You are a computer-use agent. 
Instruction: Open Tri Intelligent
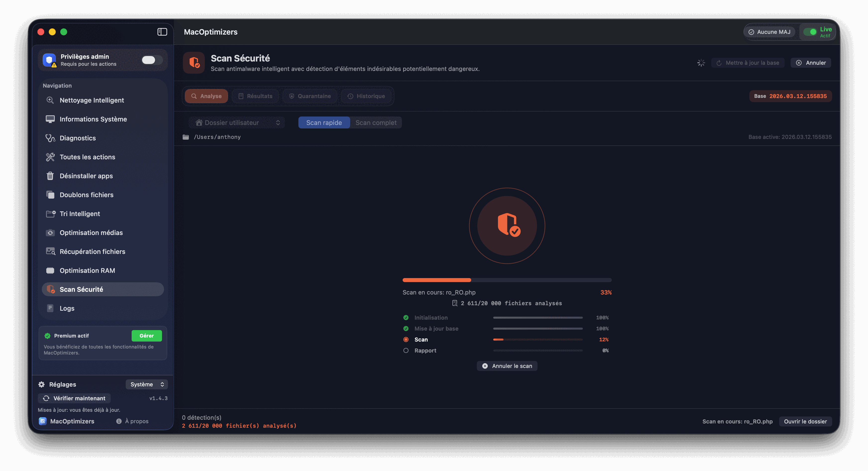(80, 213)
